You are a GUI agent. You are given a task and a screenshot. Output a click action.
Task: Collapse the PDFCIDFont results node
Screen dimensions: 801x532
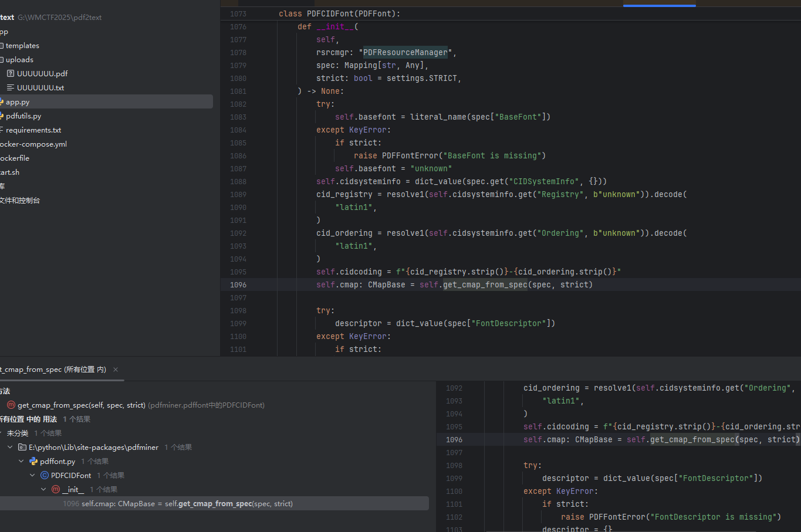[32, 475]
